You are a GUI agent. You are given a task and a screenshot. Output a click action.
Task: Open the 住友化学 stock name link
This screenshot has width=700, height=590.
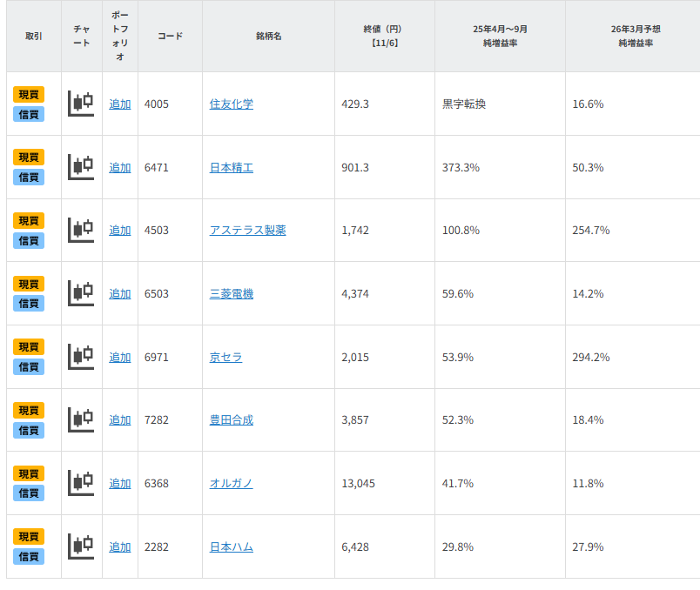pyautogui.click(x=233, y=103)
